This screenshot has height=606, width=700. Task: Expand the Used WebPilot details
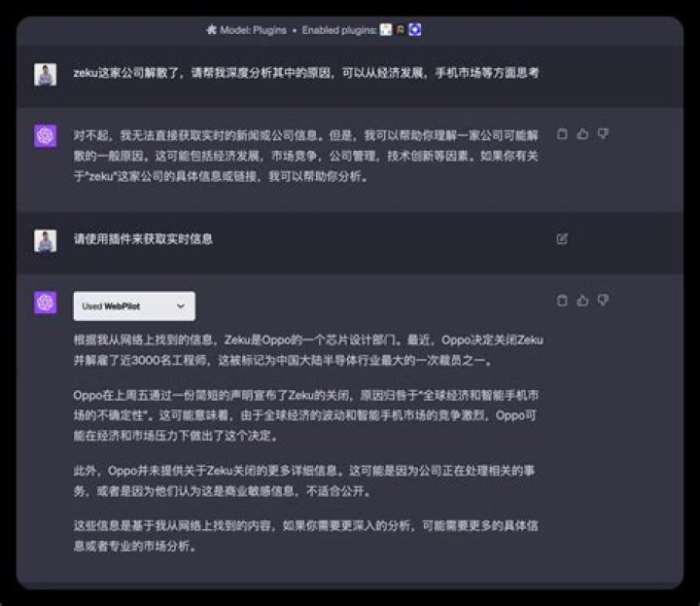pyautogui.click(x=133, y=305)
